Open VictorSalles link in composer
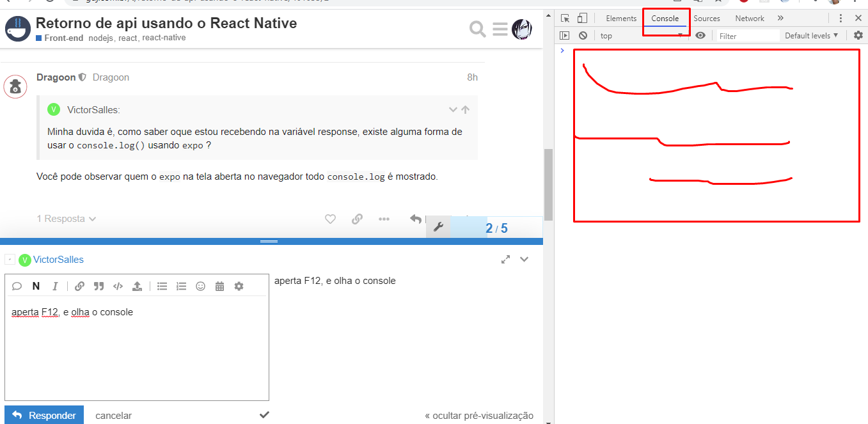 (58, 260)
